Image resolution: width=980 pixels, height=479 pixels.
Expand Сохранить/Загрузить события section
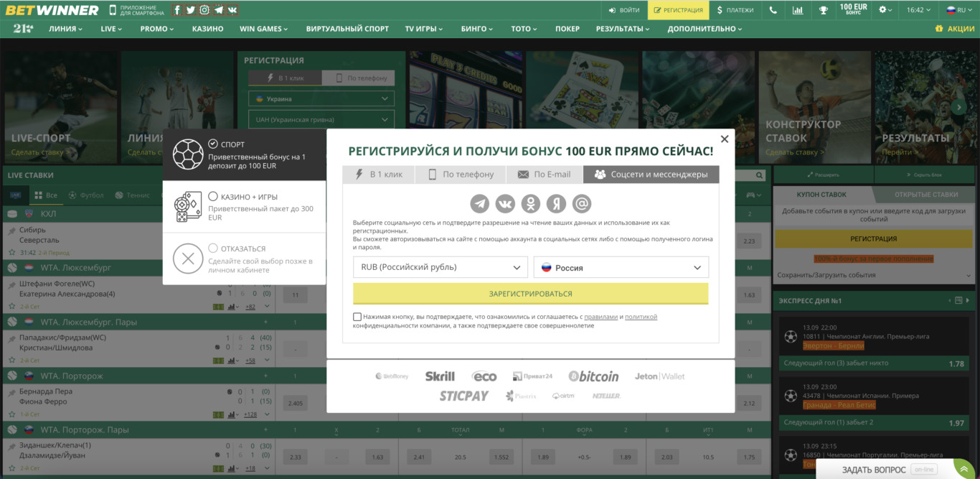pyautogui.click(x=873, y=275)
